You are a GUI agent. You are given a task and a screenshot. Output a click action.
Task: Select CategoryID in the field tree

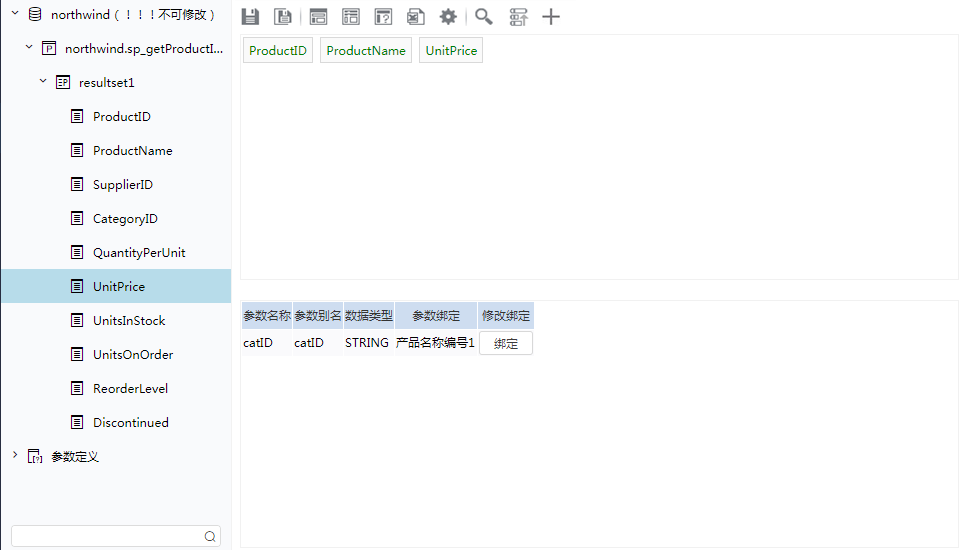point(125,219)
